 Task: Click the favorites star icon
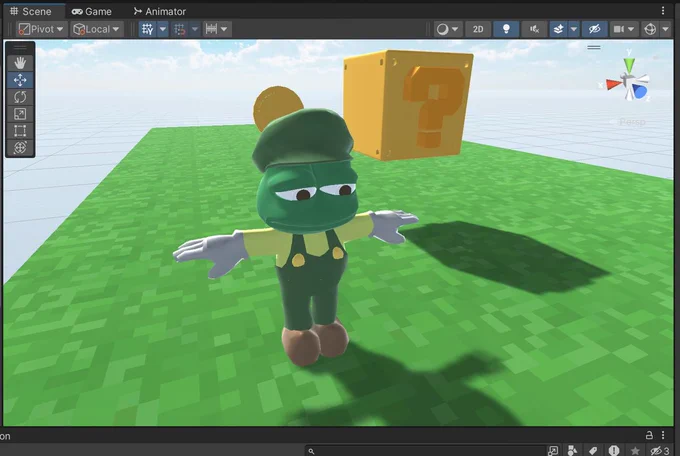pyautogui.click(x=635, y=451)
